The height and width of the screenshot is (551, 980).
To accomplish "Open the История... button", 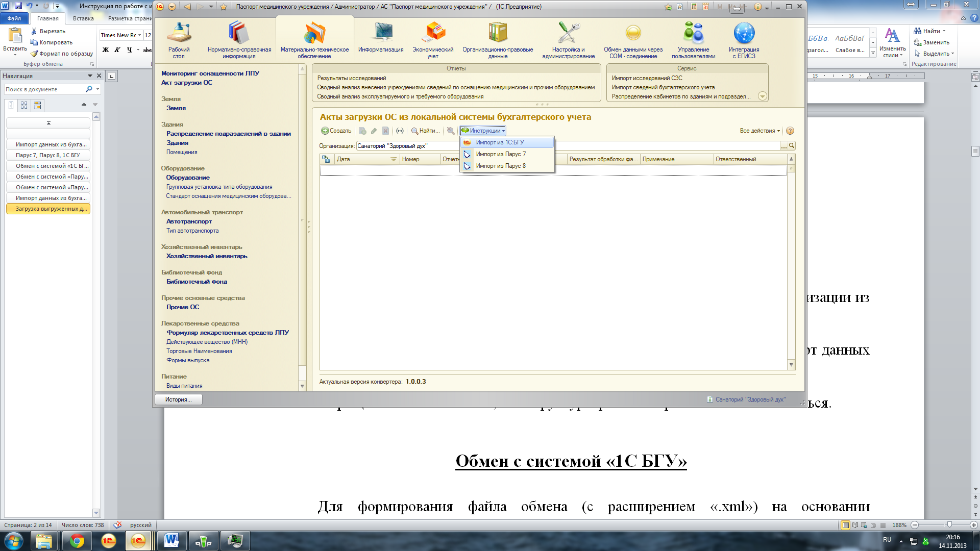I will [179, 399].
